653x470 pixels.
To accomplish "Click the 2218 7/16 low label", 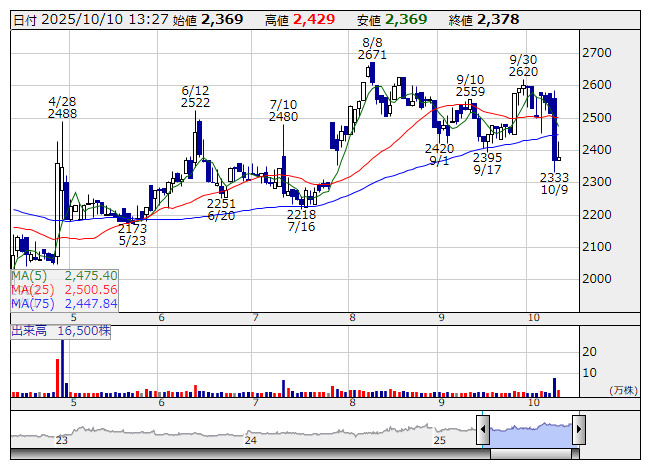I will coord(302,221).
